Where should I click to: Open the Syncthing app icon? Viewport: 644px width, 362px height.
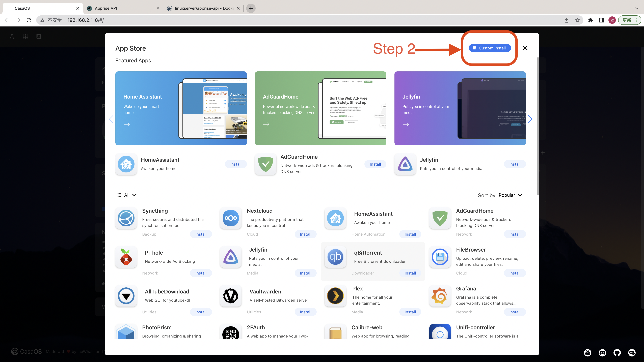click(126, 218)
